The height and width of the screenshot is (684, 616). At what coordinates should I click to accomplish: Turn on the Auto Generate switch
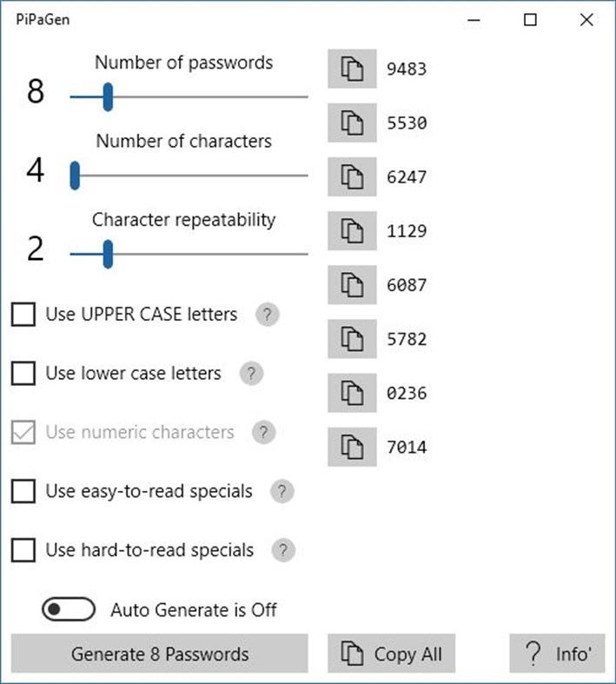pos(68,610)
